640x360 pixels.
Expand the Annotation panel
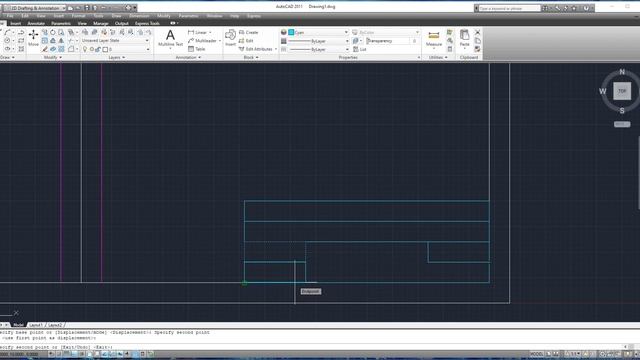(188, 58)
